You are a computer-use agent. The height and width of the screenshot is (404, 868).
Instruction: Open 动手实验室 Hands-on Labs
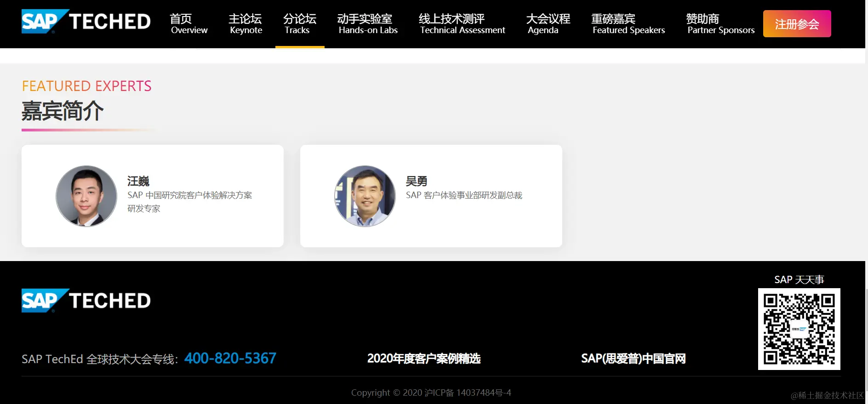(x=368, y=24)
